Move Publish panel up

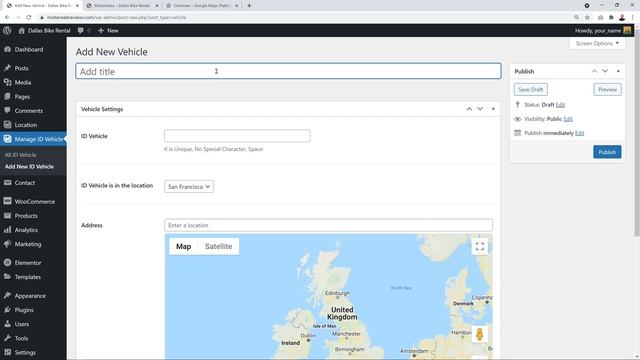click(x=594, y=71)
